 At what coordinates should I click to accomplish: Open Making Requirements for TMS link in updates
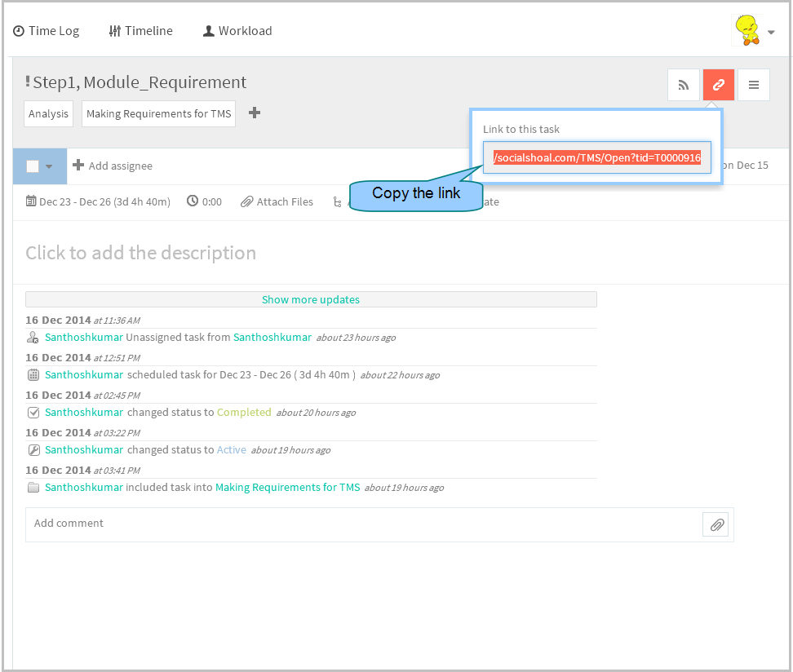(x=288, y=488)
